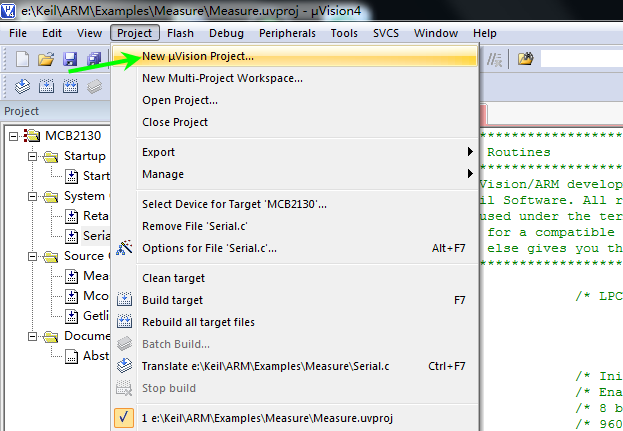Click the Project panel title
The height and width of the screenshot is (431, 623).
coord(21,111)
